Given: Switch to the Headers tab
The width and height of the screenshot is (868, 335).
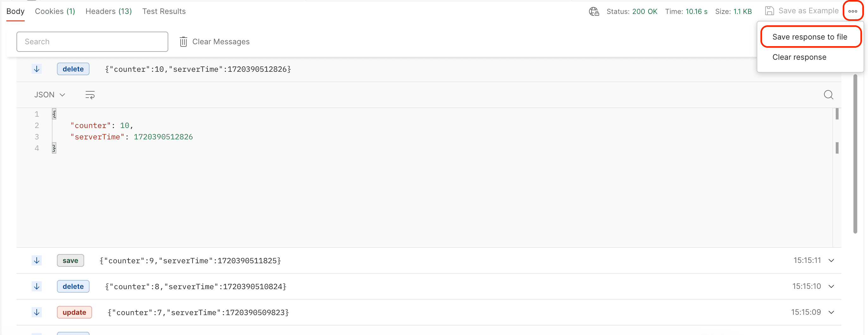Looking at the screenshot, I should click(x=108, y=11).
